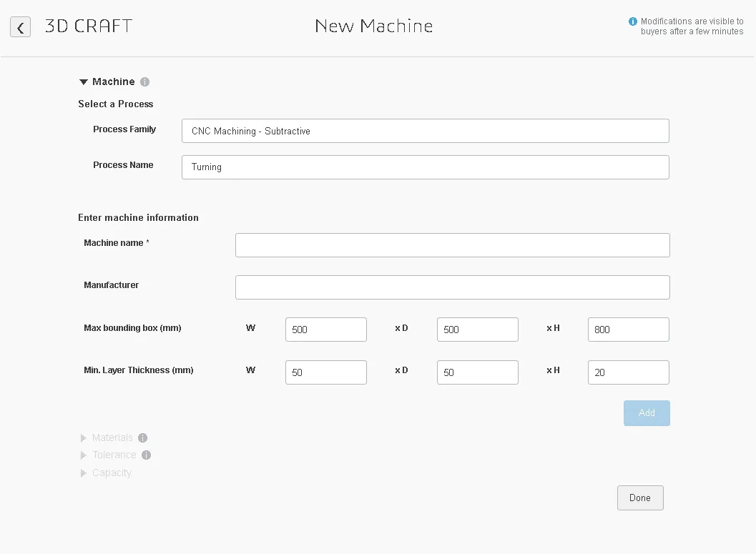This screenshot has width=756, height=554.
Task: Open the info tooltip beside Machine heading
Action: (x=144, y=81)
